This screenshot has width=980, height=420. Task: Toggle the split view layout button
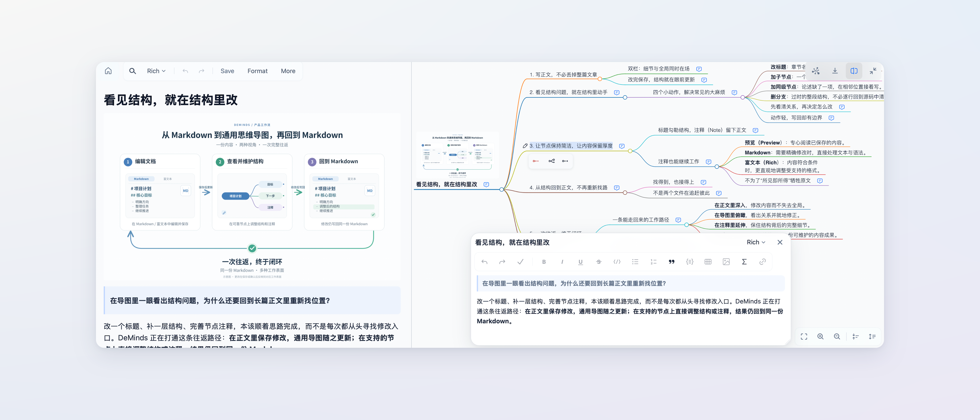854,71
